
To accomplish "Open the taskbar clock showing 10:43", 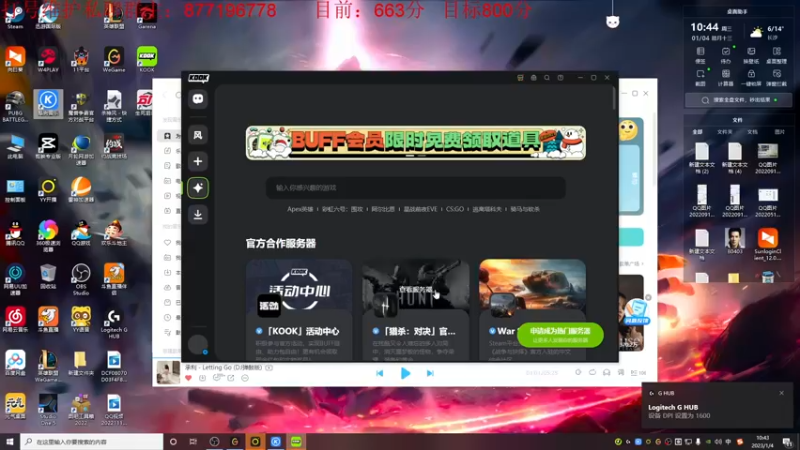I will pyautogui.click(x=762, y=441).
